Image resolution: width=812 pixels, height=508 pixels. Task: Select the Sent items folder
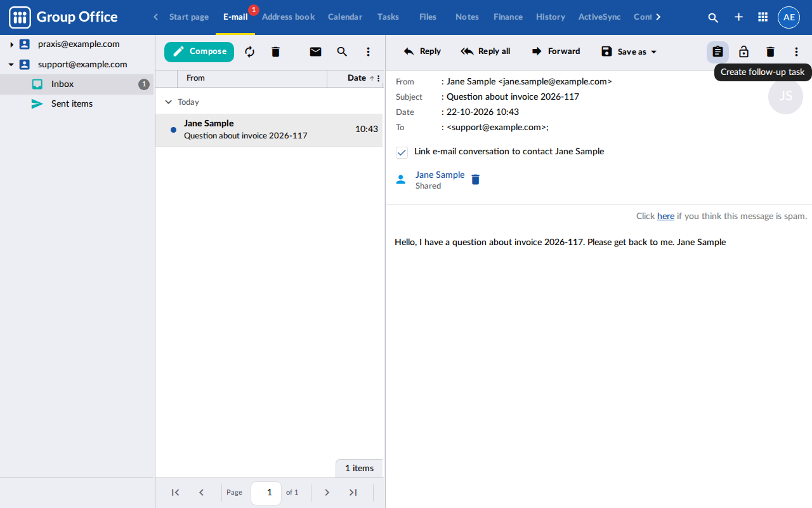77,104
